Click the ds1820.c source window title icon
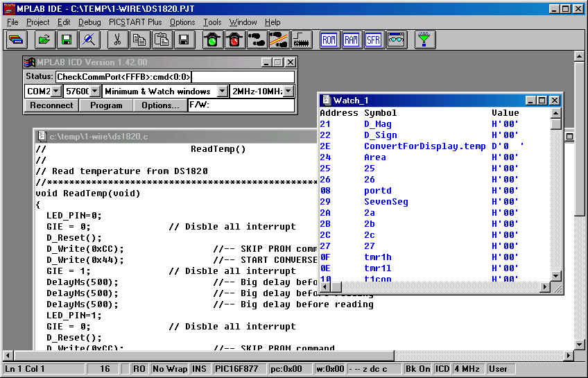The width and height of the screenshot is (588, 378). click(x=42, y=136)
